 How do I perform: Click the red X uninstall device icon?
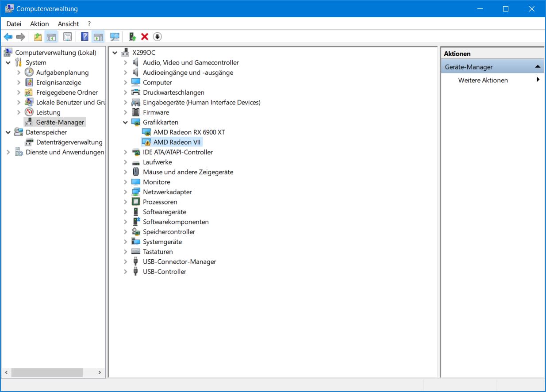pos(144,37)
